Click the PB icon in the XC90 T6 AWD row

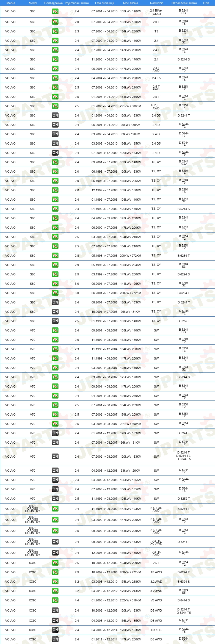click(x=55, y=572)
